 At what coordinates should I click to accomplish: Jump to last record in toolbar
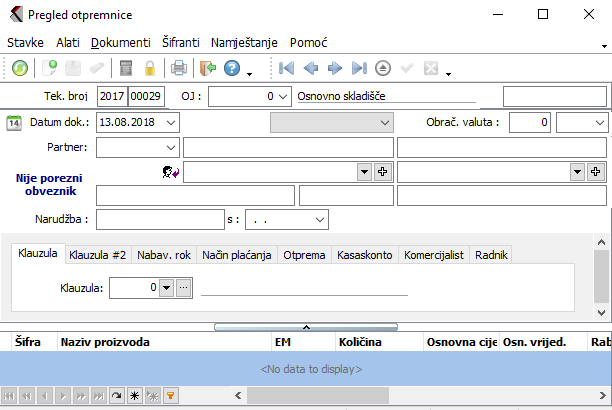359,68
